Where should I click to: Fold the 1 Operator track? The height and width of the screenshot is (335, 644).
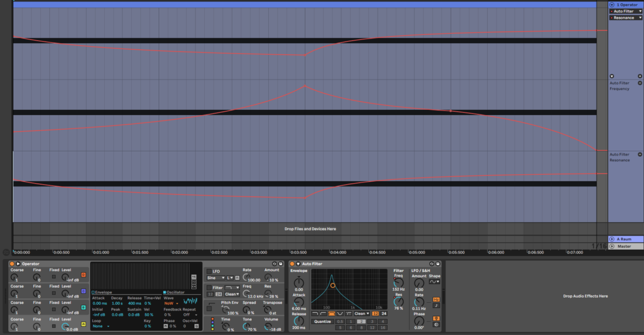tap(612, 5)
